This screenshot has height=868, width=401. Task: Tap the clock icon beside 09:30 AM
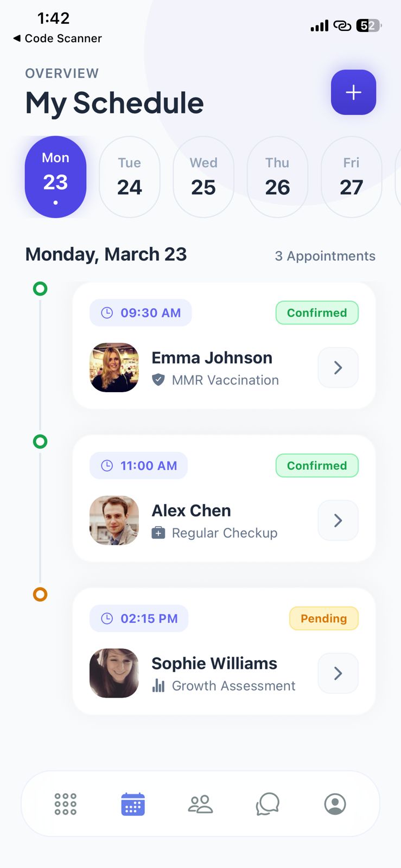pyautogui.click(x=107, y=313)
